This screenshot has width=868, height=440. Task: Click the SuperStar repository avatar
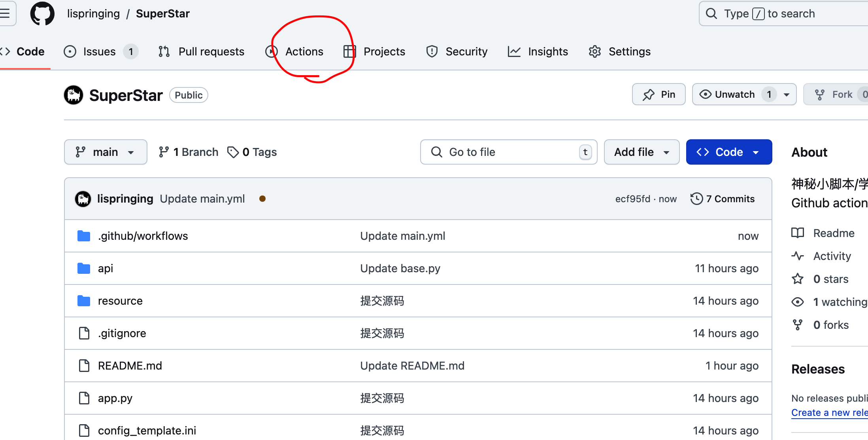[74, 95]
